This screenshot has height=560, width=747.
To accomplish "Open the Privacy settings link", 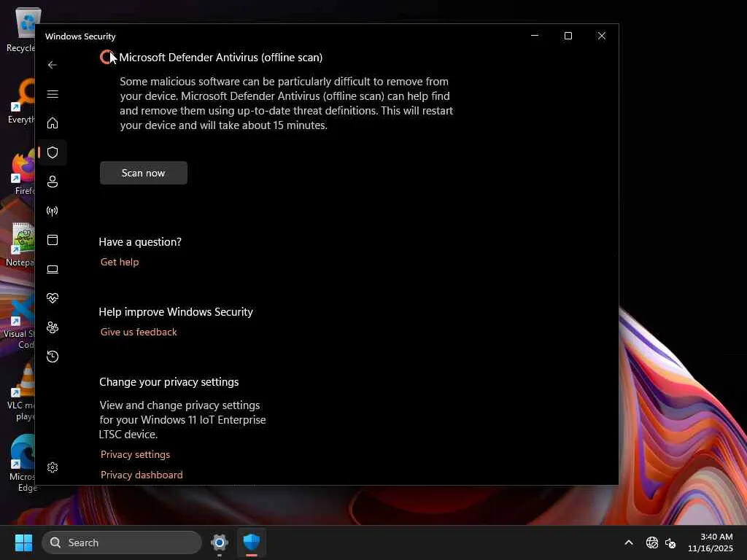I will click(x=135, y=454).
